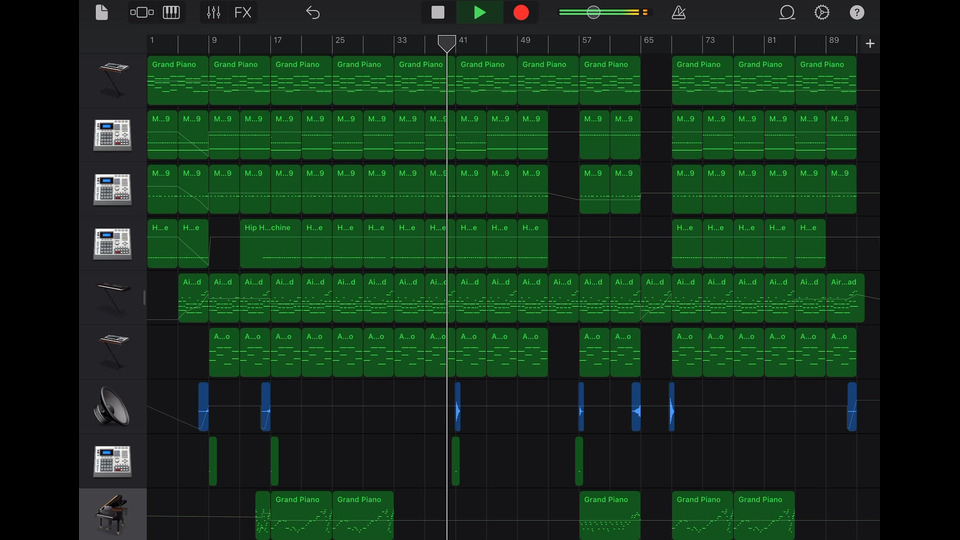Toggle the FX effects panel
Screen dimensions: 960x540
243,13
